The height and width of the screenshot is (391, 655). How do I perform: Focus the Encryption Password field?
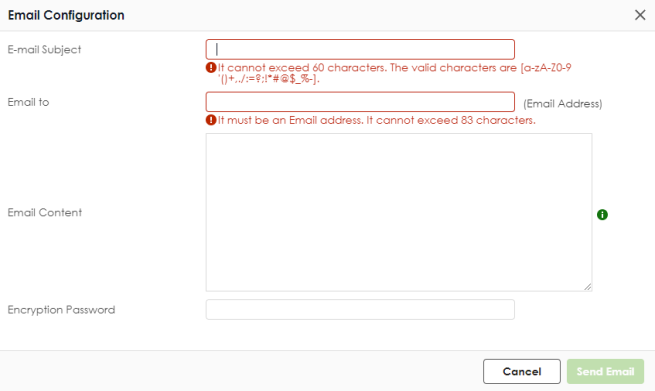360,310
